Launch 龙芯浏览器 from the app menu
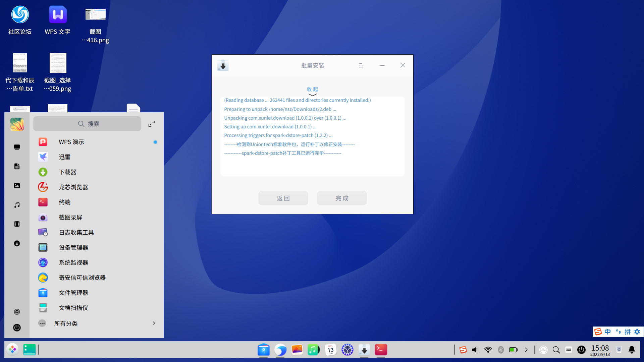Screen dimensions: 644x362 click(x=73, y=187)
